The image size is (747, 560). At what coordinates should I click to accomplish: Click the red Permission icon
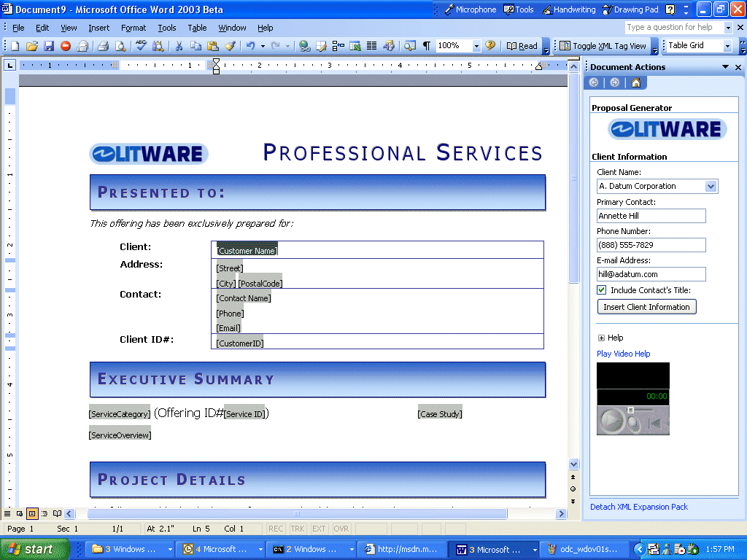coord(66,46)
